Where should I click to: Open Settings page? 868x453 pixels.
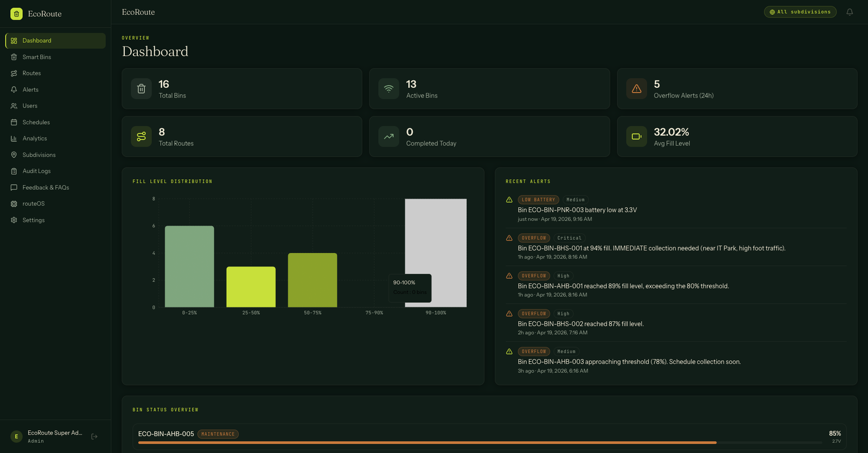55,220
